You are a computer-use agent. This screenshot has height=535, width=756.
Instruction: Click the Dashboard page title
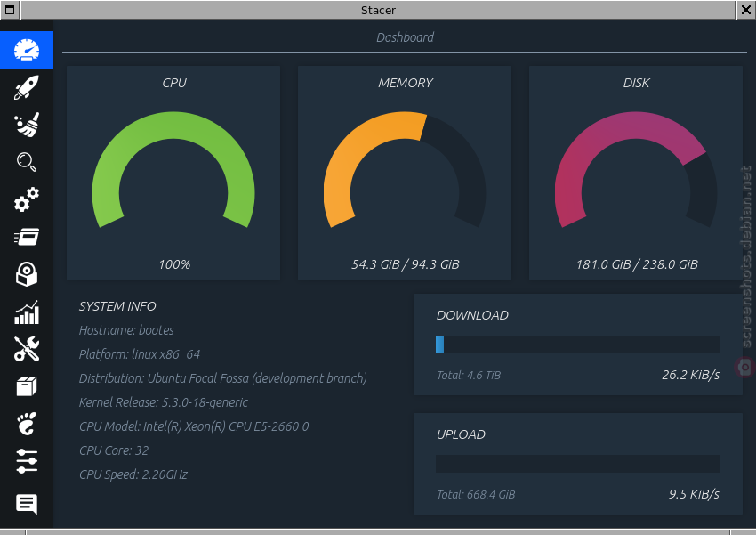(x=405, y=37)
